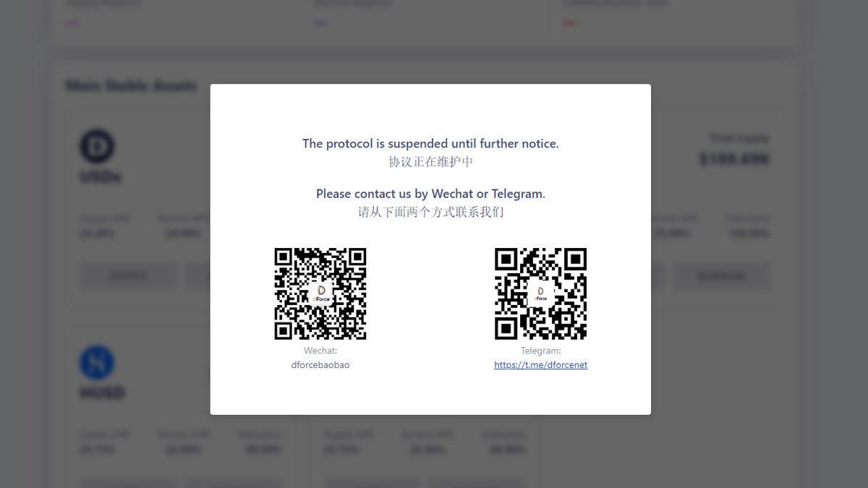Viewport: 868px width, 488px height.
Task: Click the Telegram QR code
Action: pyautogui.click(x=540, y=294)
